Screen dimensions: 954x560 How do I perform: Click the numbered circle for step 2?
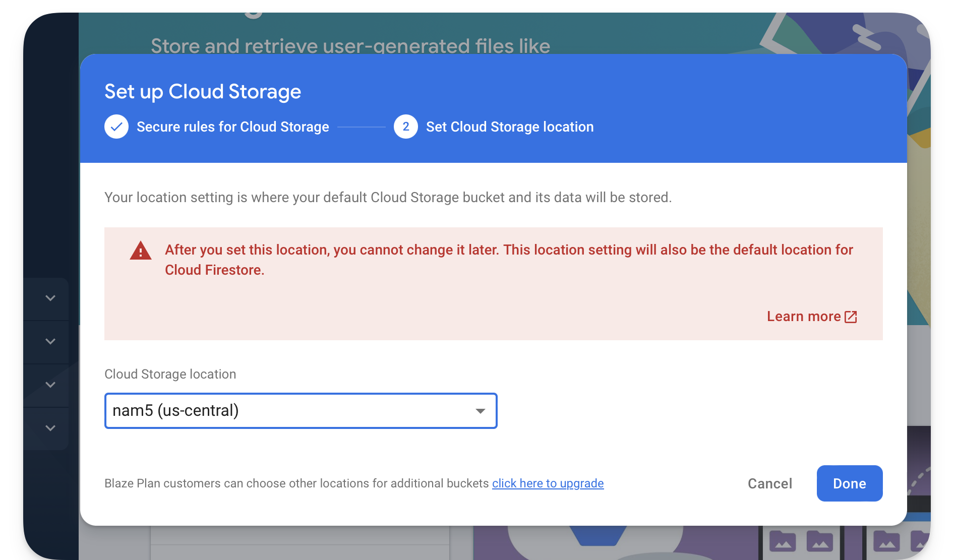click(x=405, y=127)
